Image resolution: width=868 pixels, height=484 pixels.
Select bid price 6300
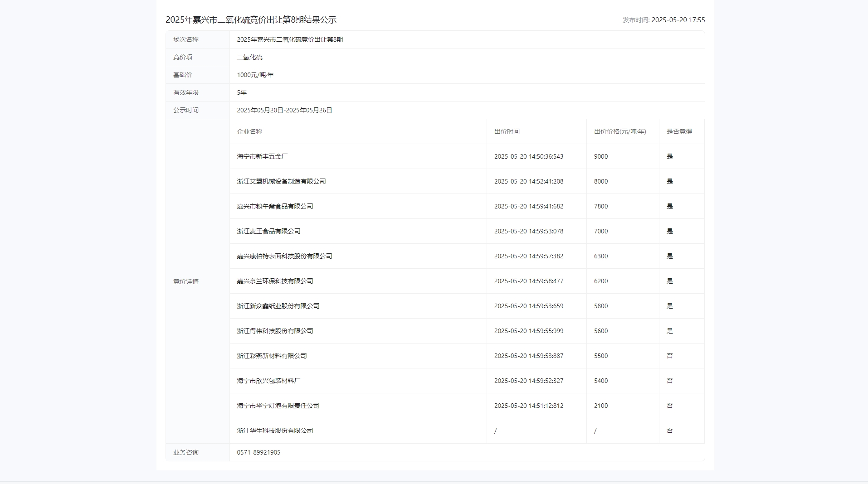click(601, 256)
